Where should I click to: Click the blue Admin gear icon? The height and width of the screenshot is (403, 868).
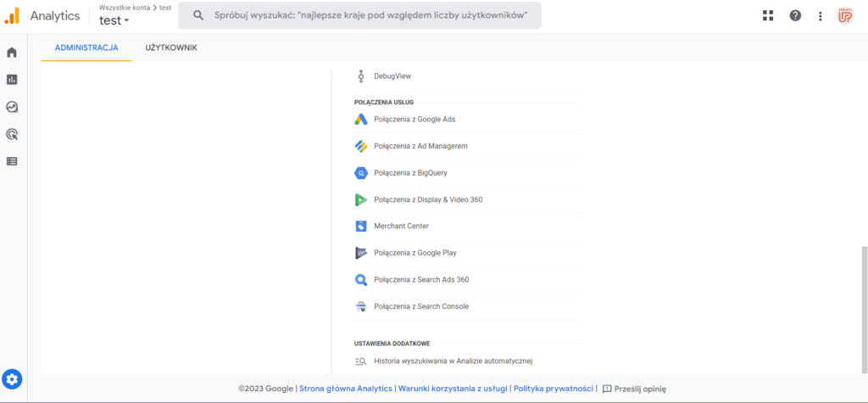click(x=12, y=379)
